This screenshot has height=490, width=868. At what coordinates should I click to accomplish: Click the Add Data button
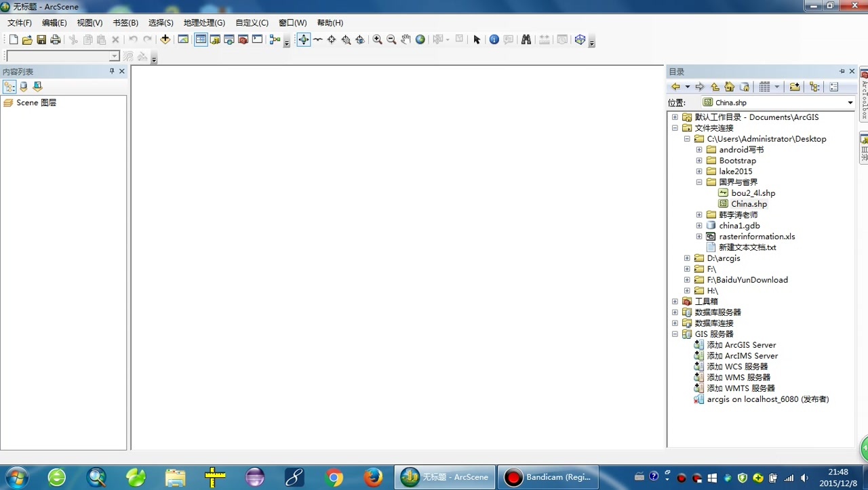[165, 39]
